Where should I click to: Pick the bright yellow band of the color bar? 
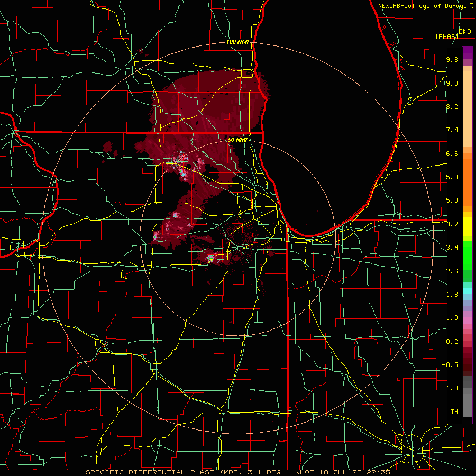pos(467,226)
